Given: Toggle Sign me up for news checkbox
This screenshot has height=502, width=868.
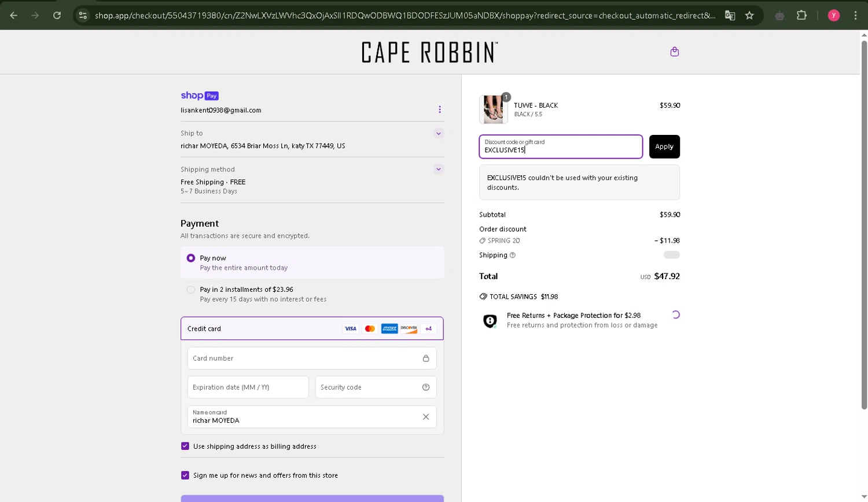Looking at the screenshot, I should point(185,475).
